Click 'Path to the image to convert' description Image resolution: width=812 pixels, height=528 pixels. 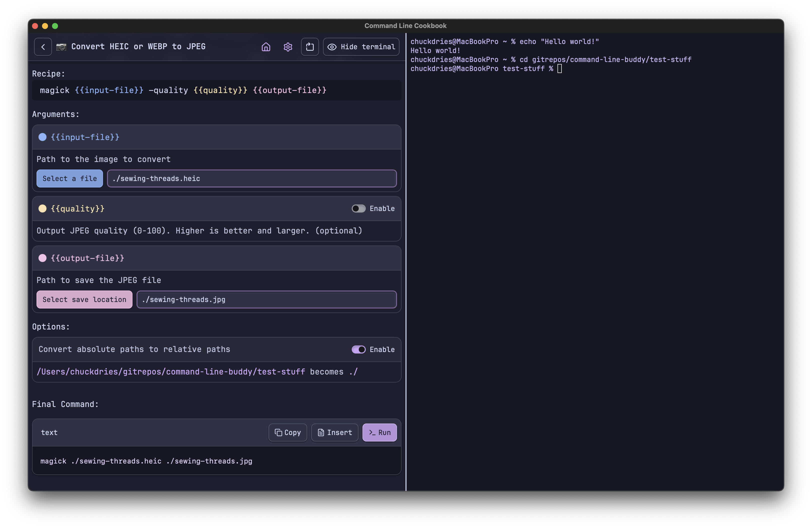(103, 159)
